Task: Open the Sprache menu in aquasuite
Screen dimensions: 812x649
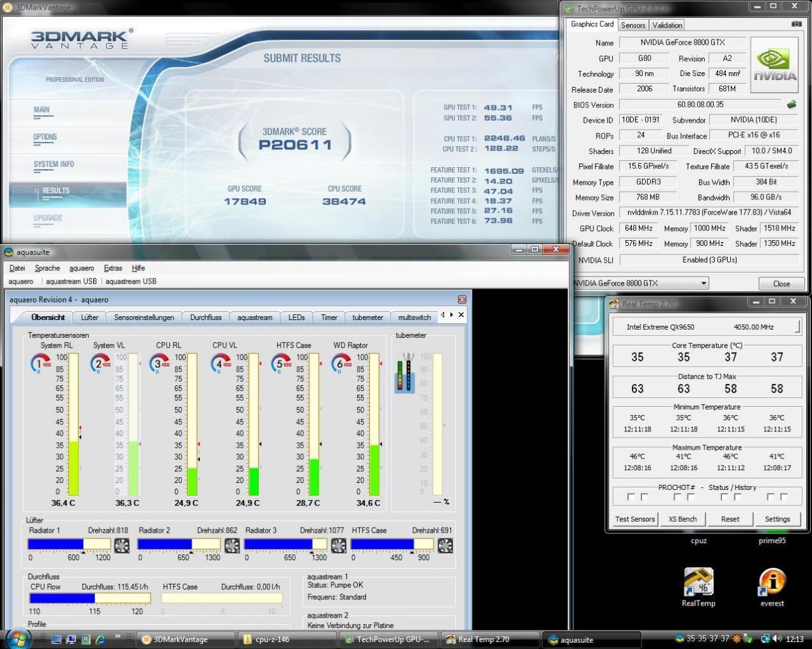Action: [x=47, y=268]
